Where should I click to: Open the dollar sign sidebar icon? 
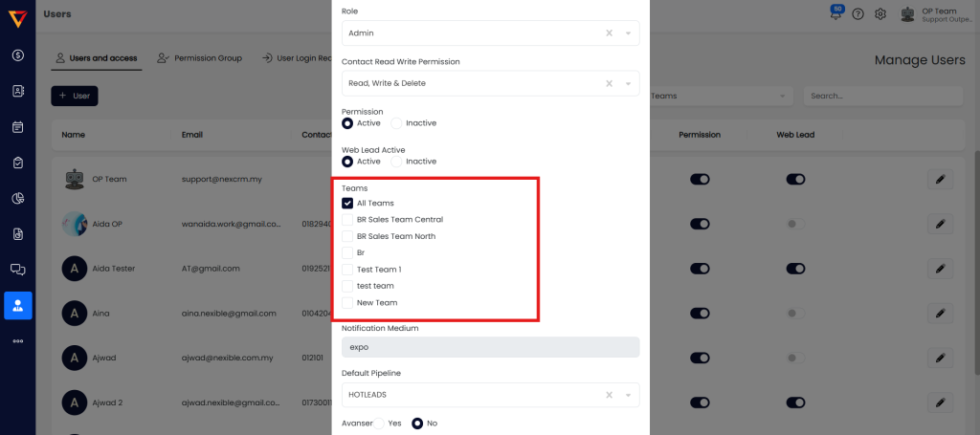[x=18, y=55]
